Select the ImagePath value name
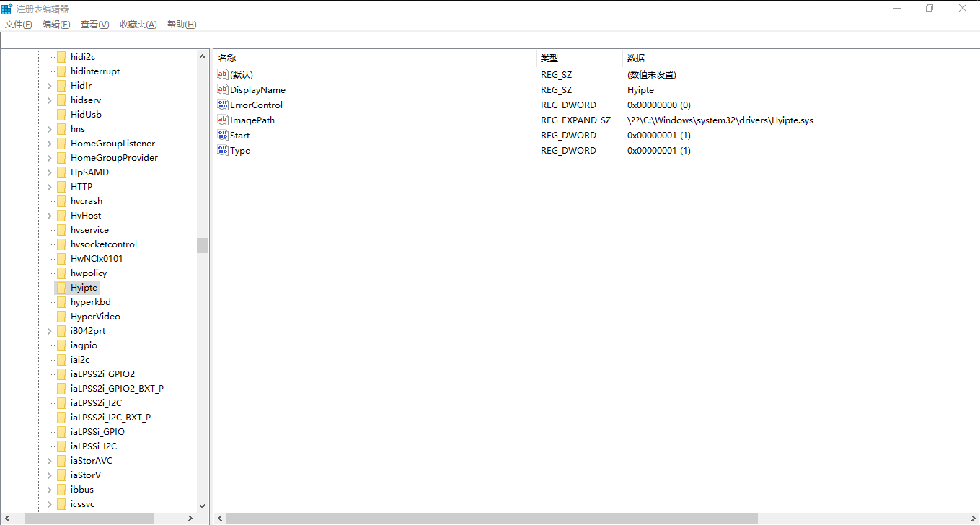This screenshot has width=980, height=525. 252,120
